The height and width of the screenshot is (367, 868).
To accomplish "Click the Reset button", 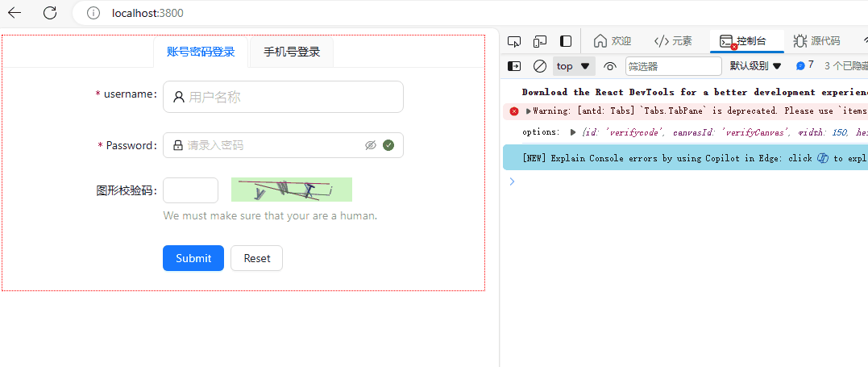I will (x=257, y=258).
